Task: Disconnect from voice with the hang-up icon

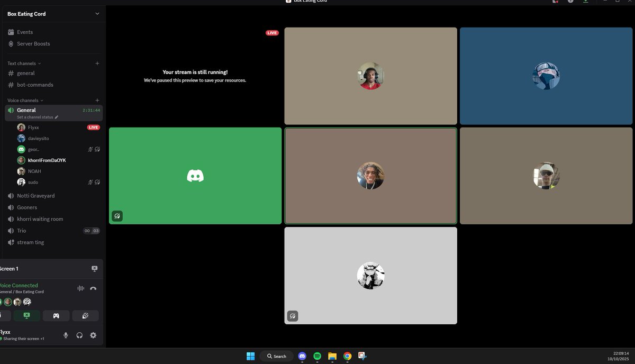Action: click(93, 288)
